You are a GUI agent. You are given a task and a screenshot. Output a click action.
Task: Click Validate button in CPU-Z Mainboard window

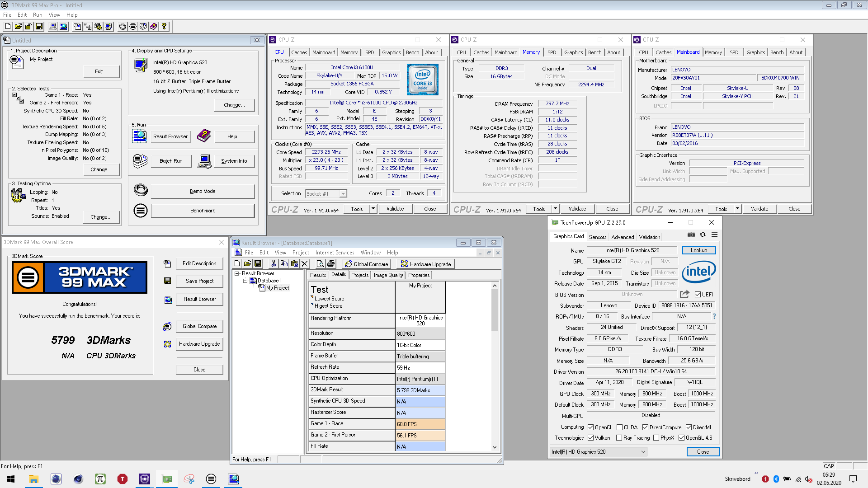759,209
